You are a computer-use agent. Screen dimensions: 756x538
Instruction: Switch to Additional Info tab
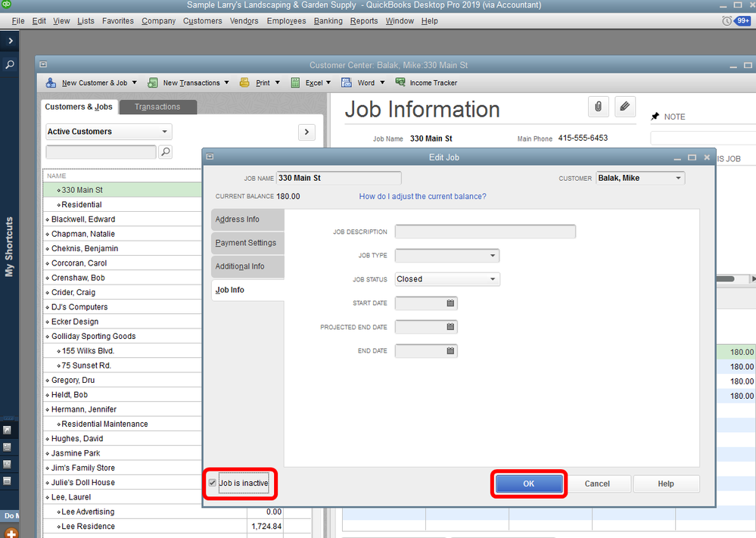coord(247,266)
